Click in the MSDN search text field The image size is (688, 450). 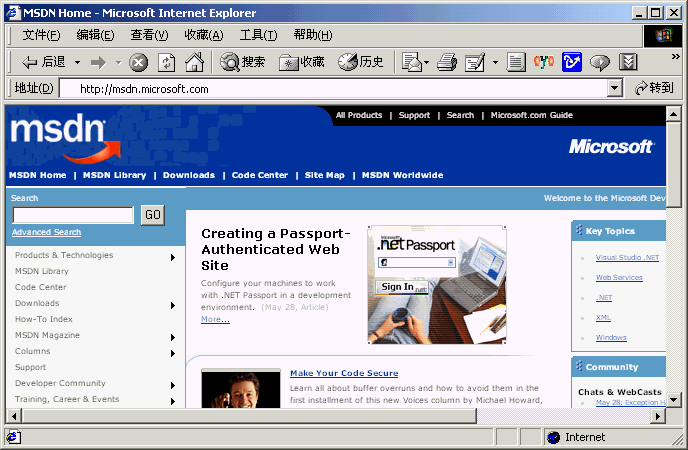coord(72,215)
